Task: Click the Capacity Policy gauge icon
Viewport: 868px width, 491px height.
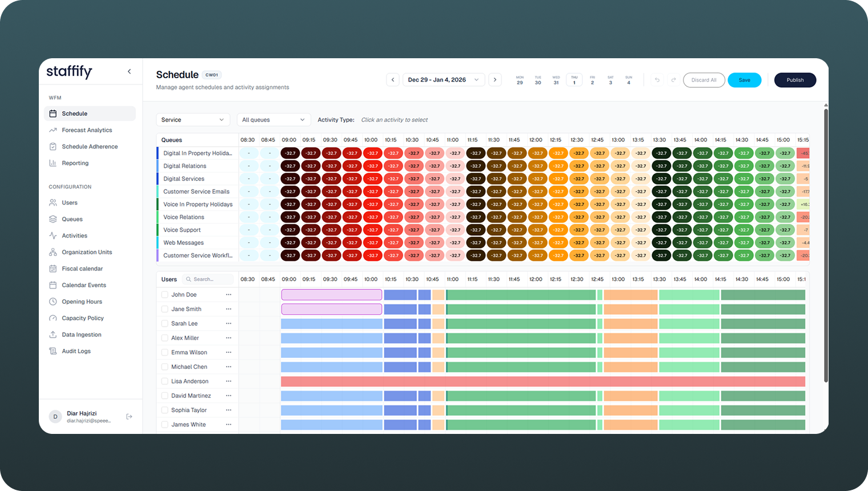Action: coord(53,318)
